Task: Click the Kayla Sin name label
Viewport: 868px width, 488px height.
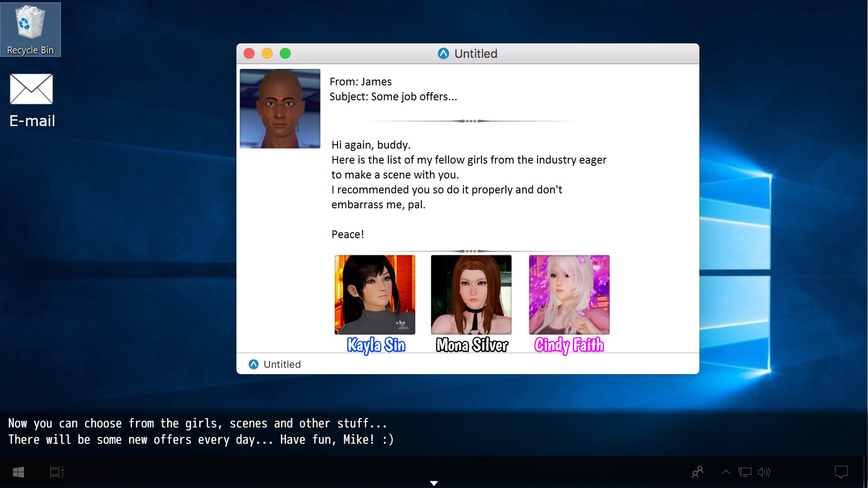Action: (376, 345)
